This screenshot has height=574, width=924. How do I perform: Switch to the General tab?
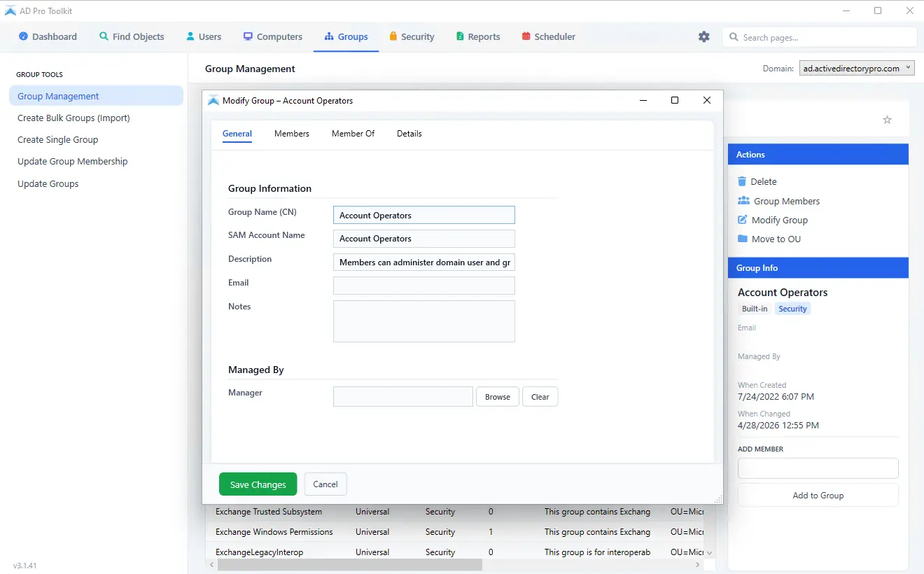click(237, 134)
